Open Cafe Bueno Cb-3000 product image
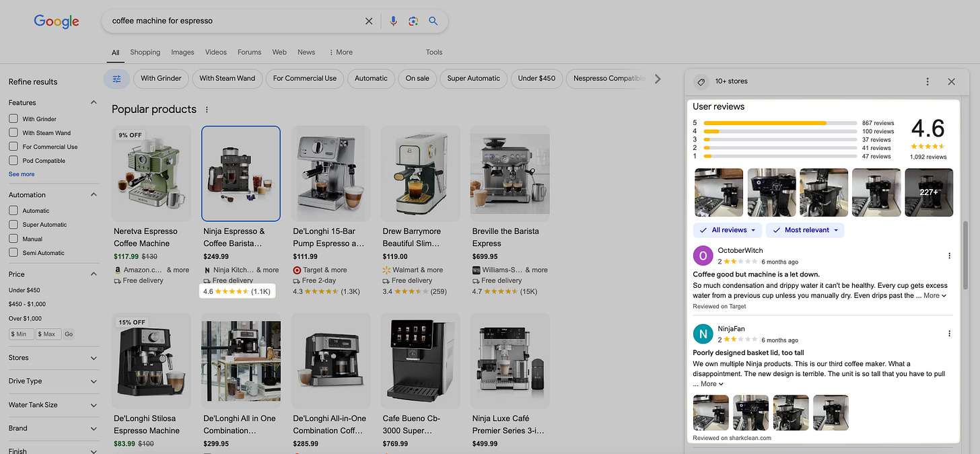 [420, 361]
